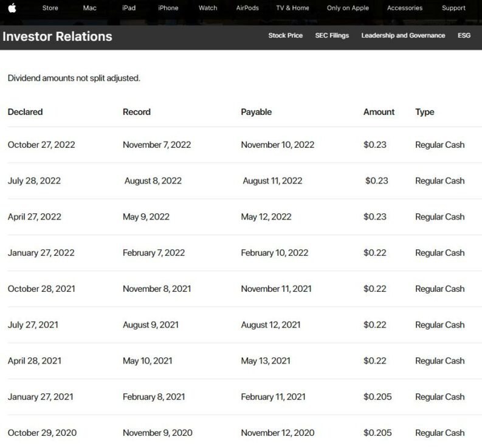Go to the Mac section

point(89,8)
